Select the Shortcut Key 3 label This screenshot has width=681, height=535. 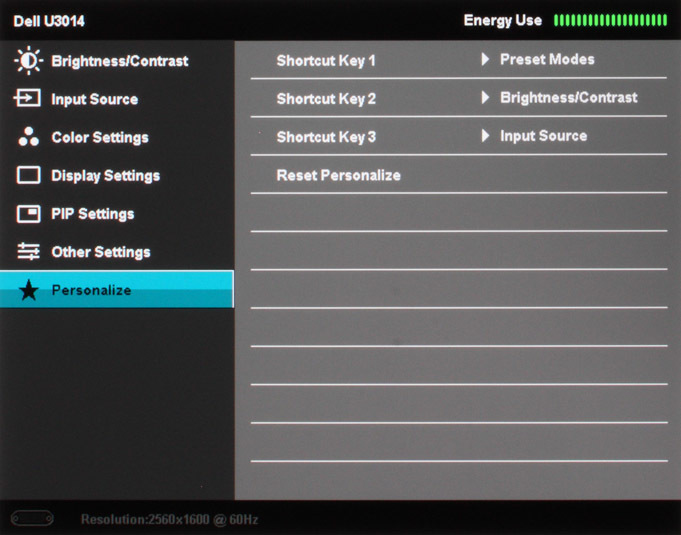(326, 137)
